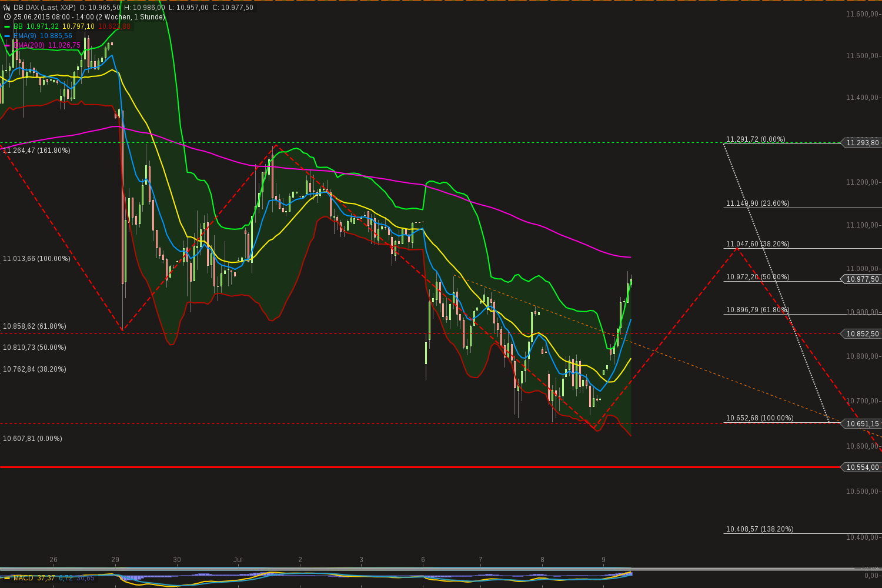
Task: Click the left Fibonacci label '10.858,62 (61.80%)'
Action: point(35,326)
